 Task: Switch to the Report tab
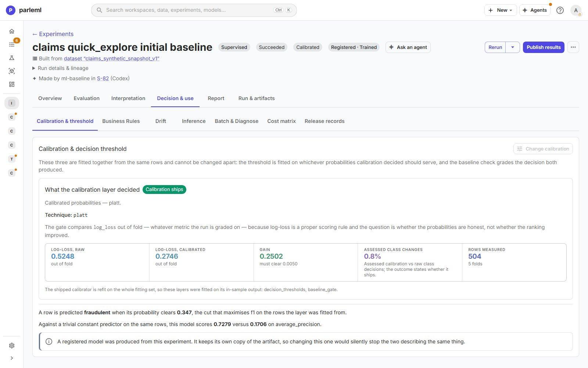[216, 98]
